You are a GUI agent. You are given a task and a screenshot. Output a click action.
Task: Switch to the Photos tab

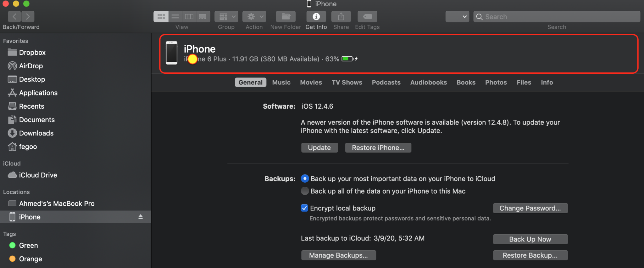[496, 82]
